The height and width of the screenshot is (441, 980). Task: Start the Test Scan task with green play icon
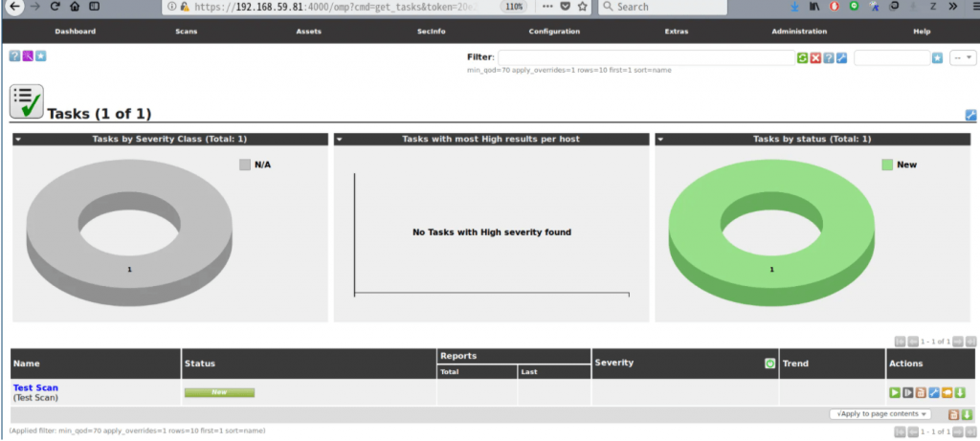pos(895,392)
